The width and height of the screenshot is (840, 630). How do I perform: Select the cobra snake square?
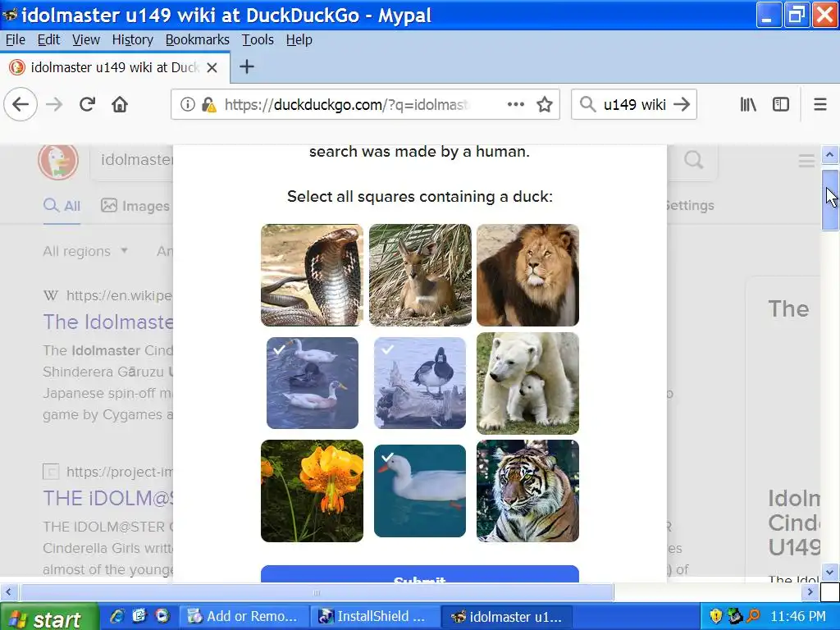tap(313, 276)
